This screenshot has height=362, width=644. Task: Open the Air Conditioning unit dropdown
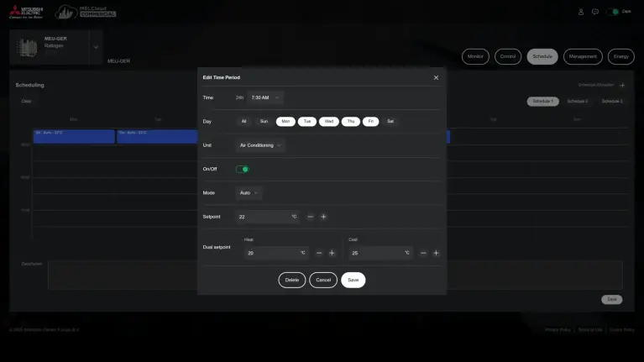tap(260, 145)
